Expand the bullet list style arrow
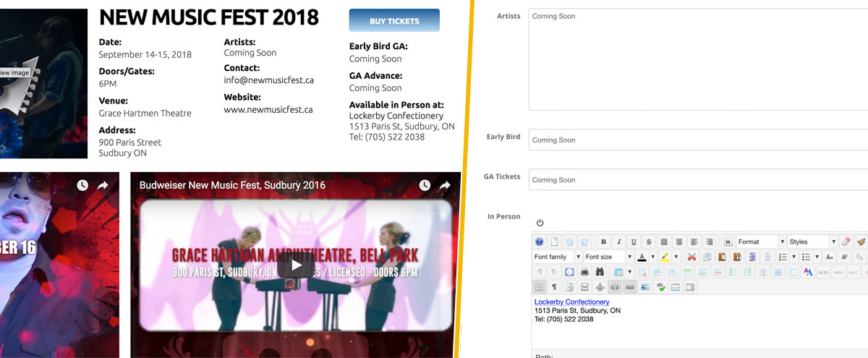Viewport: 868px width, 358px height. tap(817, 257)
